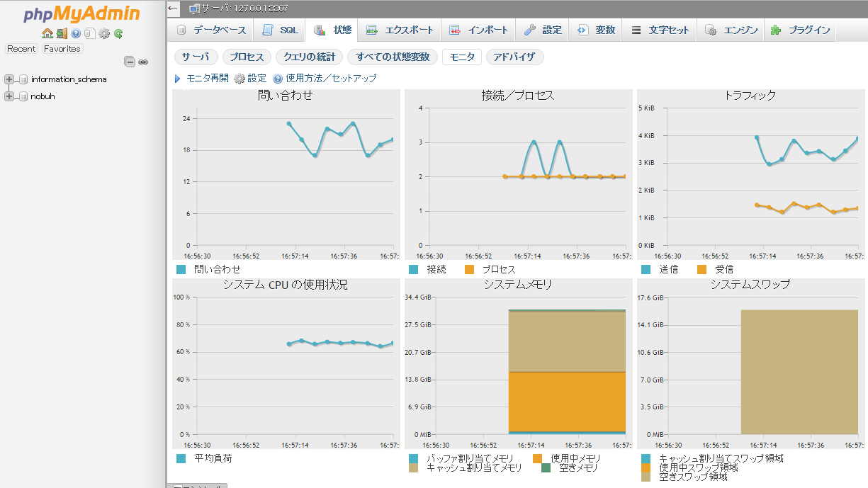Click the プロセス legend color swatch
Image resolution: width=868 pixels, height=488 pixels.
469,269
